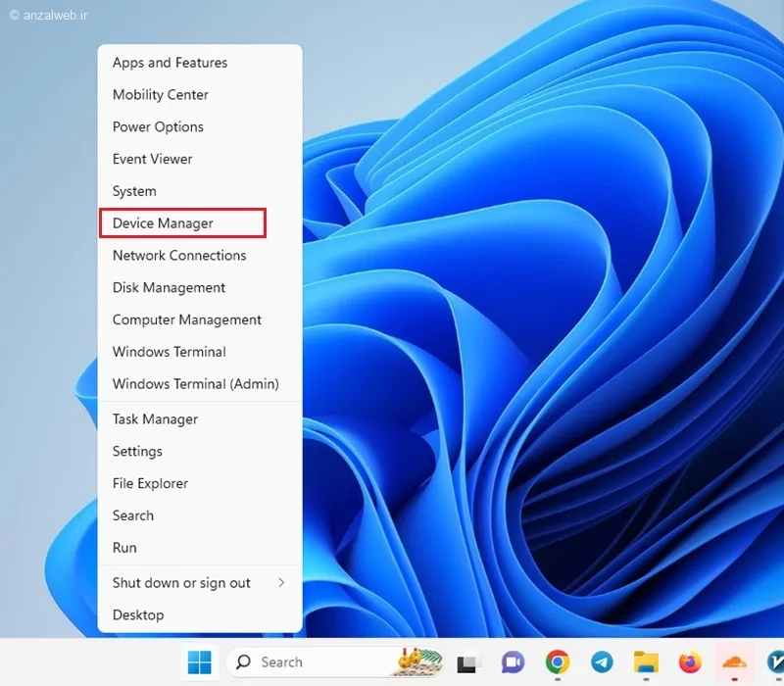Select Run from the menu
The image size is (784, 686).
point(200,548)
